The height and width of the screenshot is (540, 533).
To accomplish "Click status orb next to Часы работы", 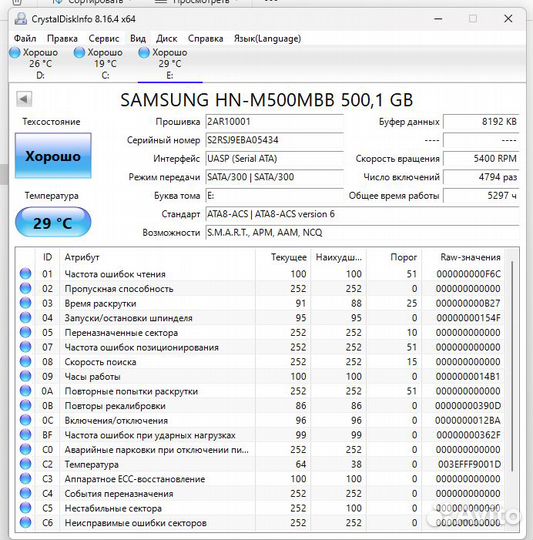I will [x=25, y=376].
